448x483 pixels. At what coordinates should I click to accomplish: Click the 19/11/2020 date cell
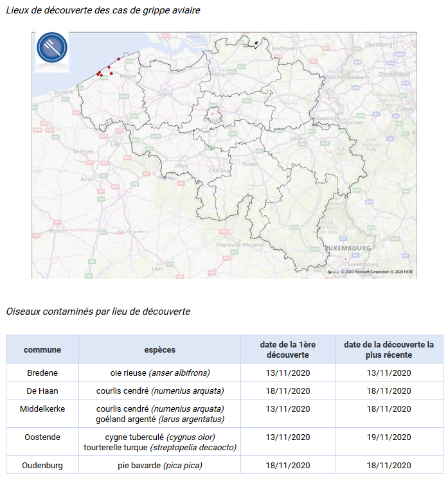388,437
